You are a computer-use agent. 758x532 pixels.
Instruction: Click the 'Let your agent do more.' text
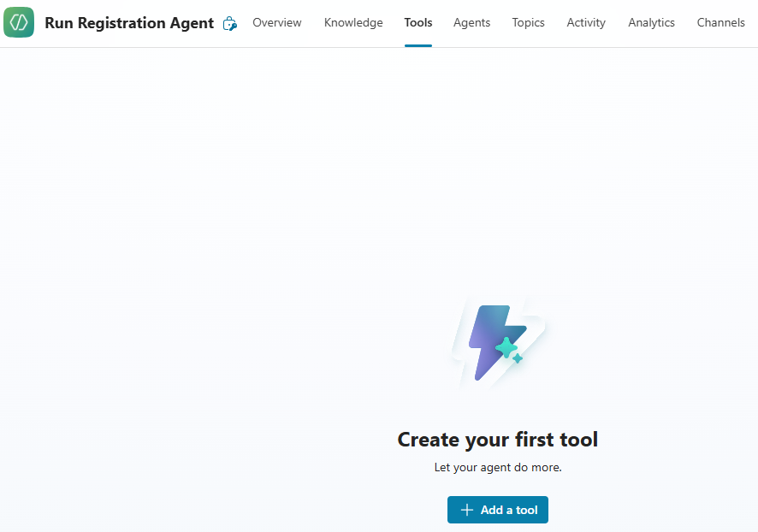tap(498, 468)
